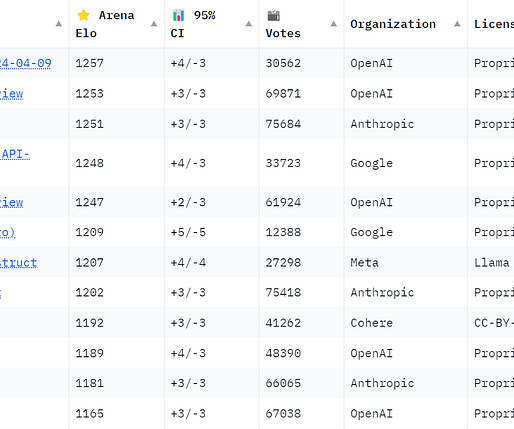Sort by Votes column arrow
The height and width of the screenshot is (429, 514).
[334, 24]
